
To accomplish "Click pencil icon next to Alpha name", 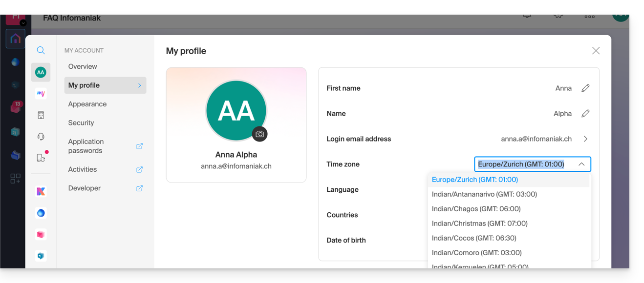I will coord(585,114).
